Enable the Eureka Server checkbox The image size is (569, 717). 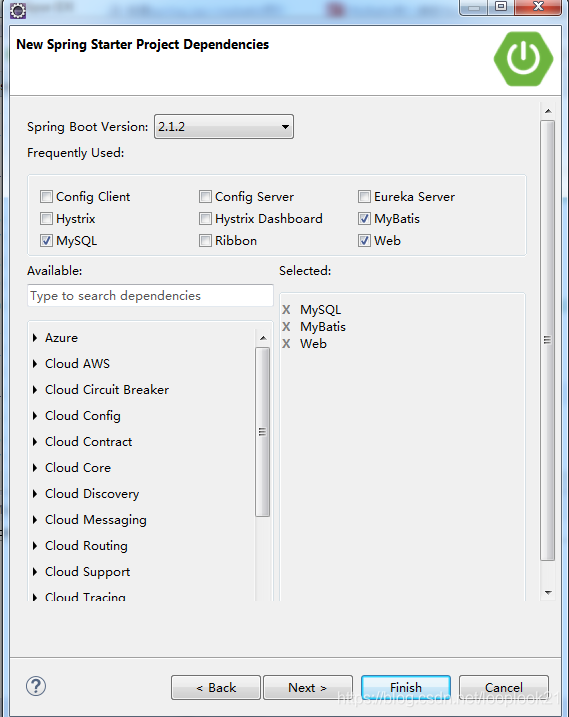click(364, 197)
